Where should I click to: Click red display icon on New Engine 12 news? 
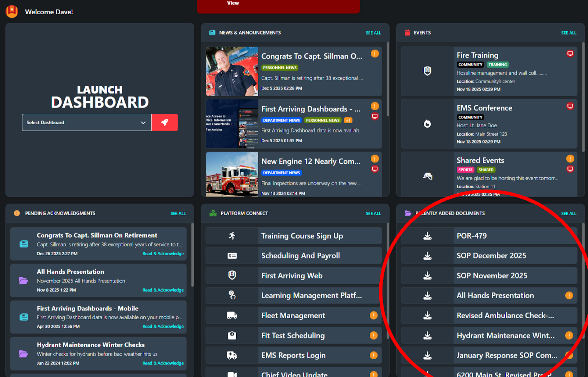click(x=375, y=169)
